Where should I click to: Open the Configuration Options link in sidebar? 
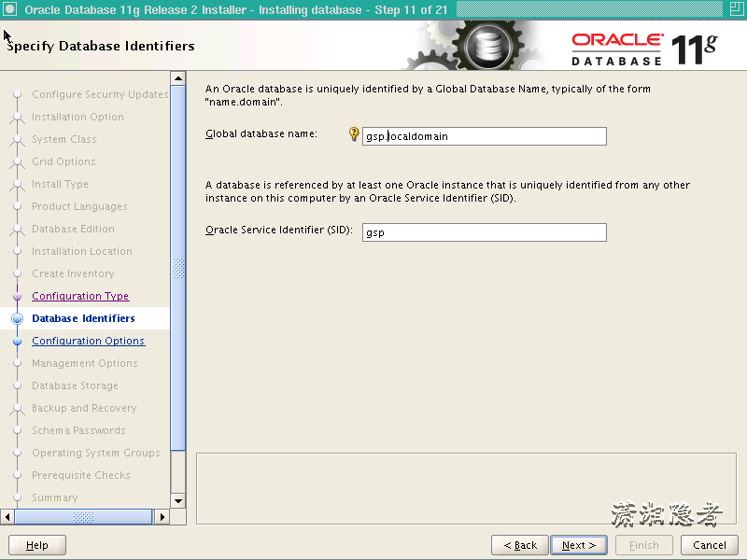(x=88, y=341)
